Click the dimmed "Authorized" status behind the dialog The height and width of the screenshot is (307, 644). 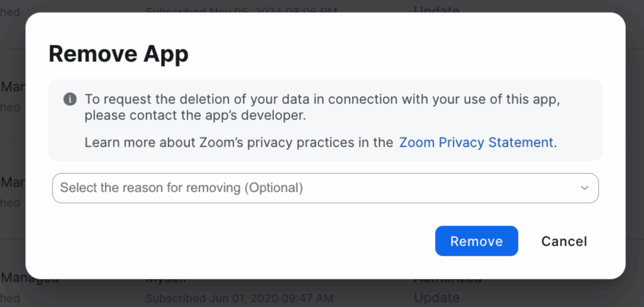pyautogui.click(x=447, y=280)
